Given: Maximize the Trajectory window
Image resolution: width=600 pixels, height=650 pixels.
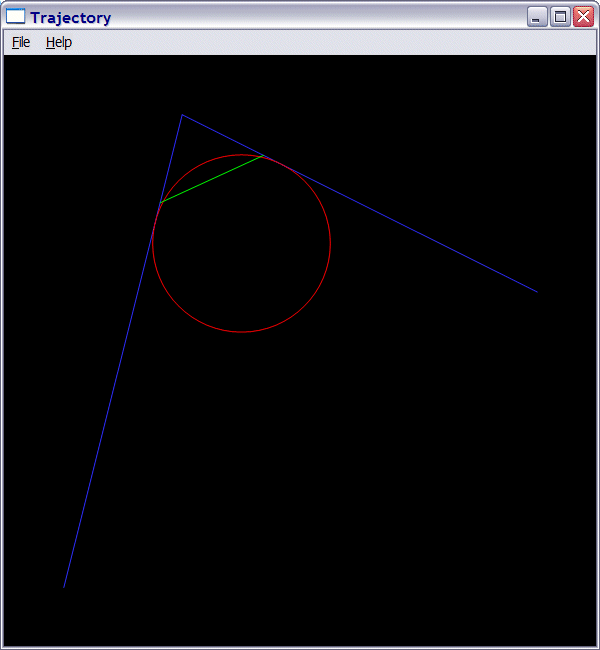Looking at the screenshot, I should click(560, 17).
